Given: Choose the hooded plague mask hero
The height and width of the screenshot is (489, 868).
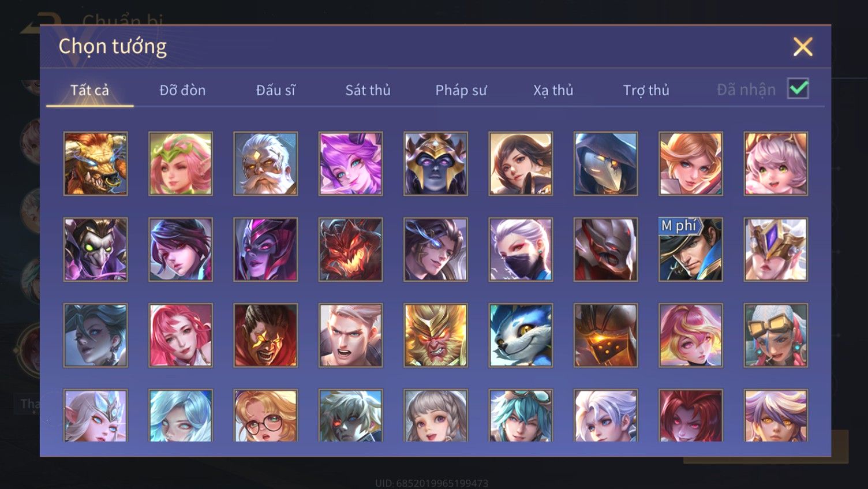Looking at the screenshot, I should click(605, 163).
